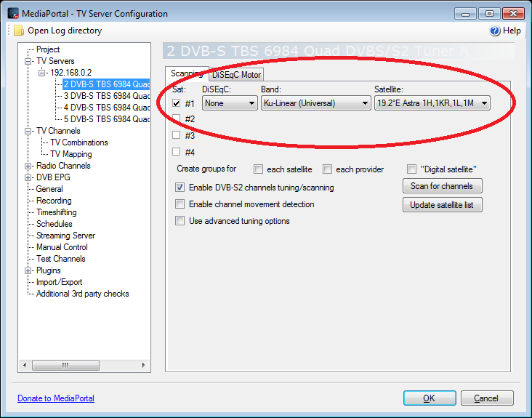Select Timeshifting in the tree
Image resolution: width=532 pixels, height=418 pixels.
[56, 212]
